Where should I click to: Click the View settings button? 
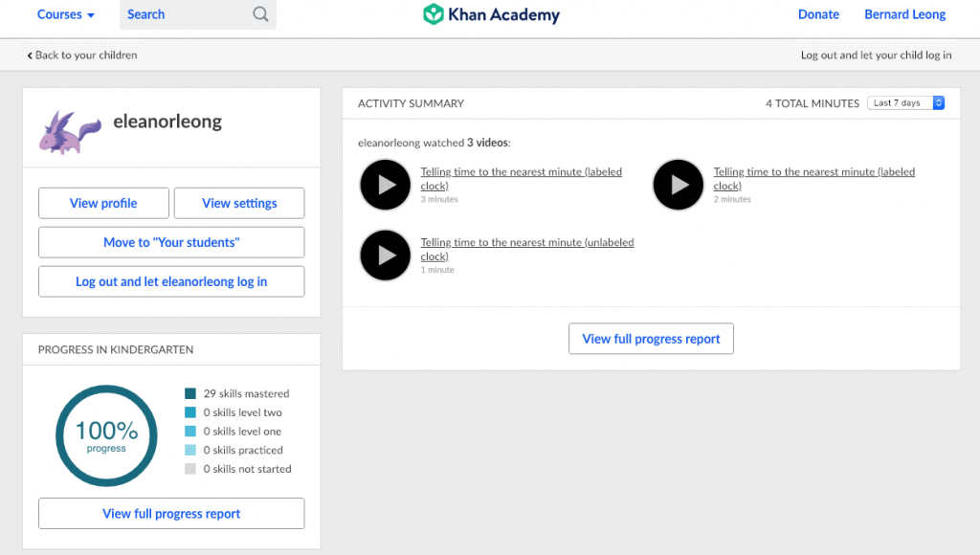pyautogui.click(x=239, y=203)
